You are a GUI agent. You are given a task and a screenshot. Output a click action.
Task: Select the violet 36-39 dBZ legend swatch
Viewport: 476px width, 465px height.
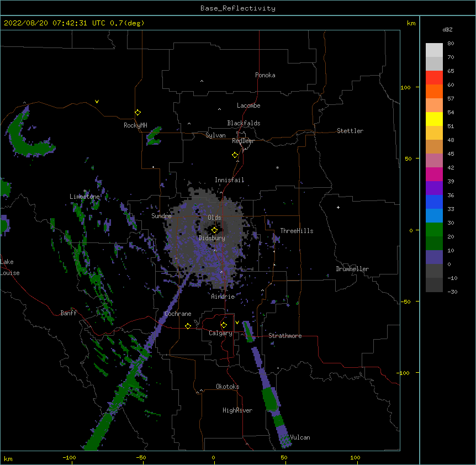(434, 188)
